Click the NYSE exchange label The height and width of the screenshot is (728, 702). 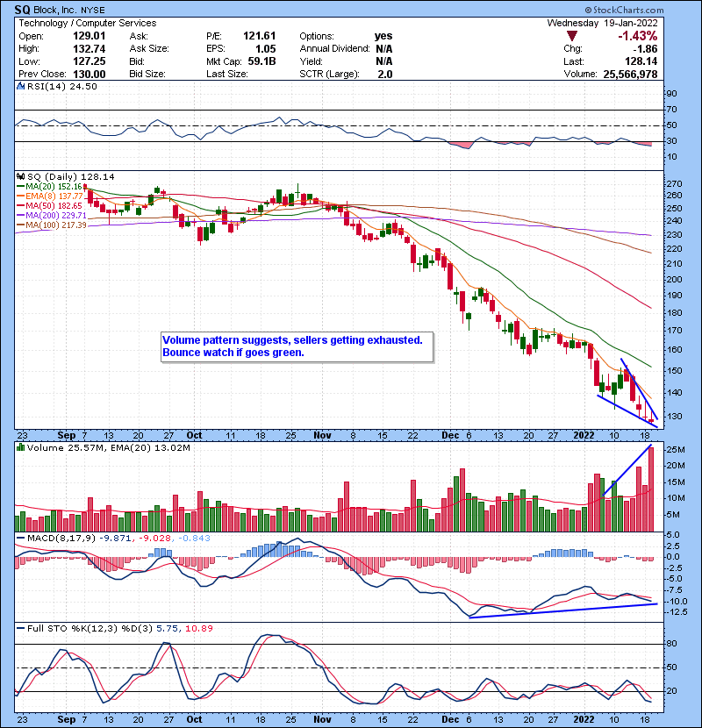click(x=93, y=11)
